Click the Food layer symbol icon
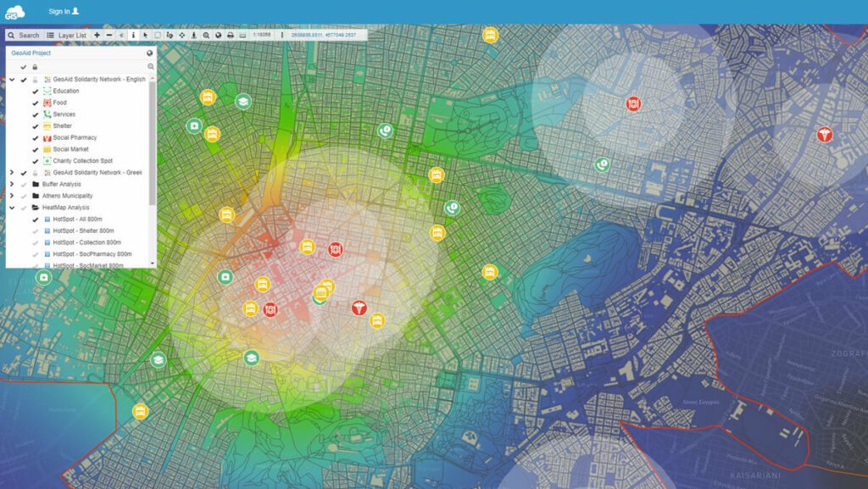This screenshot has width=868, height=489. click(x=47, y=103)
